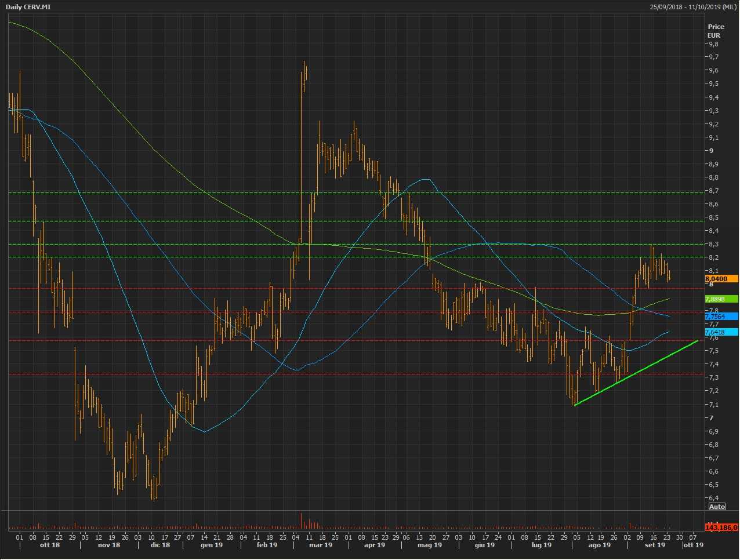Viewport: 740px width, 560px height.
Task: Click the mar 19 label on time axis
Action: click(x=321, y=545)
